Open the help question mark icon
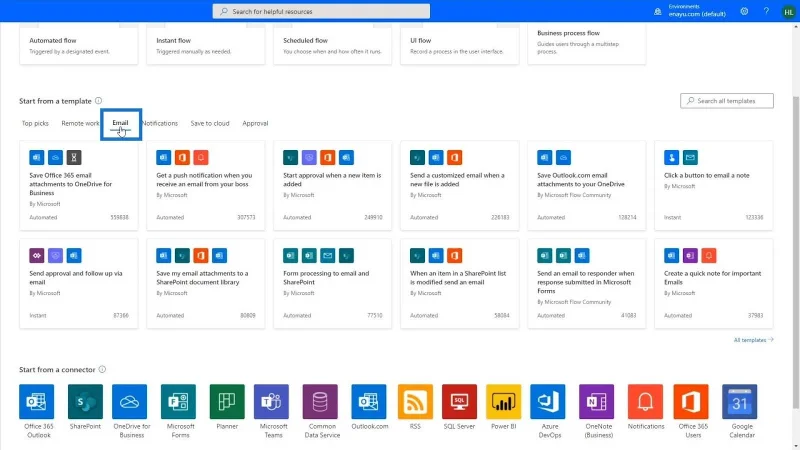Viewport: 800px width, 450px height. pos(766,11)
